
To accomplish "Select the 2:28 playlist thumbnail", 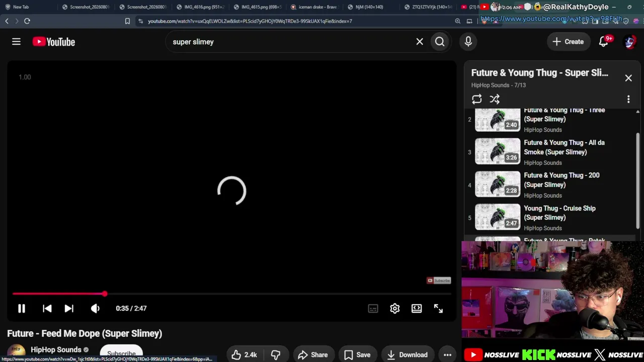I will [498, 184].
